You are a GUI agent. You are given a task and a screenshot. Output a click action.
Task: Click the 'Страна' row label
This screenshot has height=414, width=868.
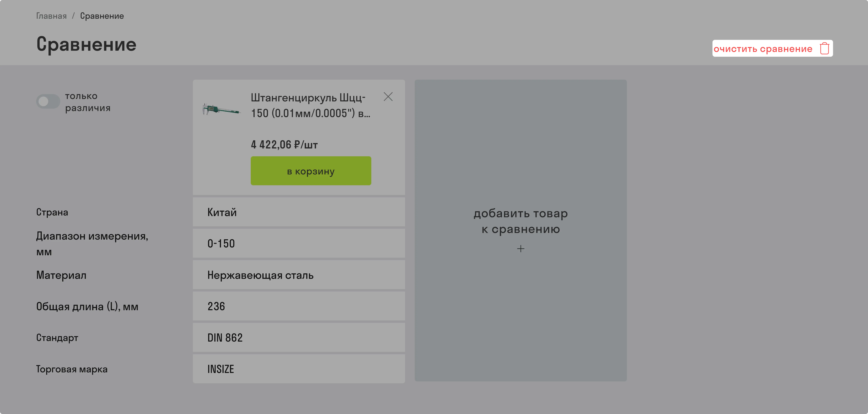pyautogui.click(x=52, y=212)
